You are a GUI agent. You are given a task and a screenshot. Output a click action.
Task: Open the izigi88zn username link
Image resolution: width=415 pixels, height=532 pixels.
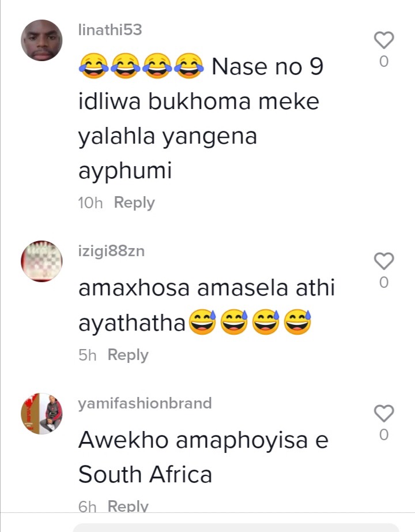111,252
